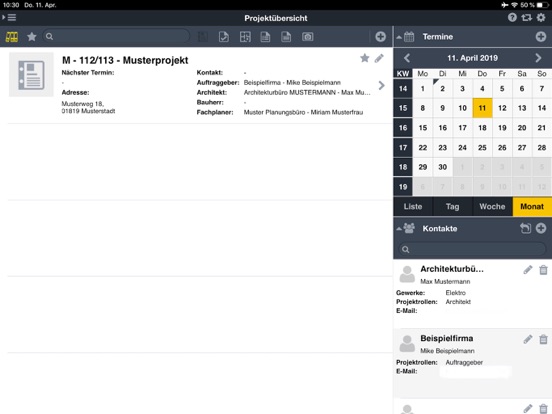Open project title M - 112/113 - Musterprojekt
The height and width of the screenshot is (414, 552).
click(x=125, y=60)
